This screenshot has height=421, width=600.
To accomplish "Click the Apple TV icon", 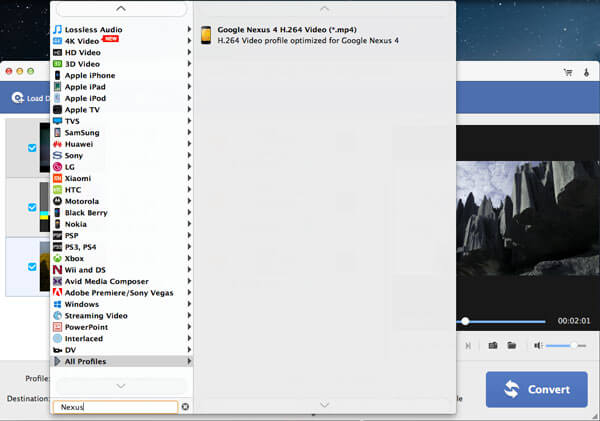I will tap(57, 109).
